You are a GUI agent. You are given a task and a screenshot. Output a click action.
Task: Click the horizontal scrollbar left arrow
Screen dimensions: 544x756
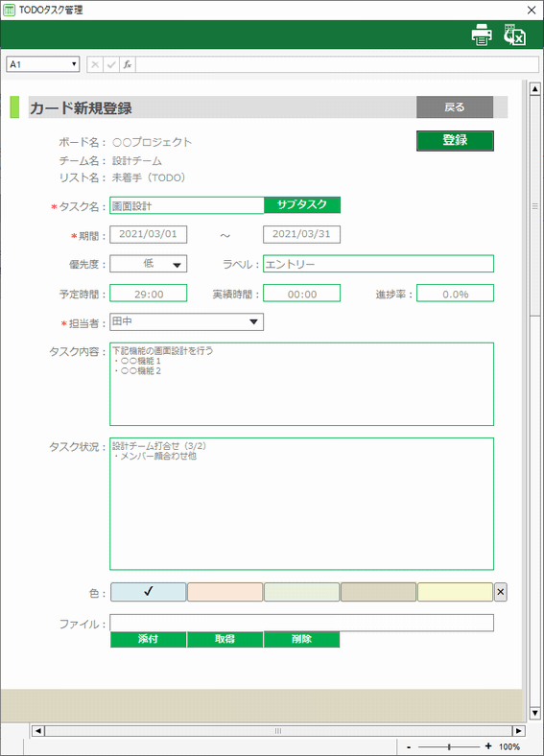click(38, 731)
